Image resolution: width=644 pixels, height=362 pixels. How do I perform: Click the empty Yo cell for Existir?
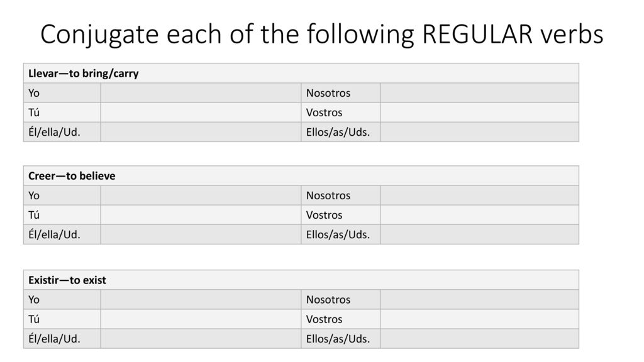tap(201, 300)
